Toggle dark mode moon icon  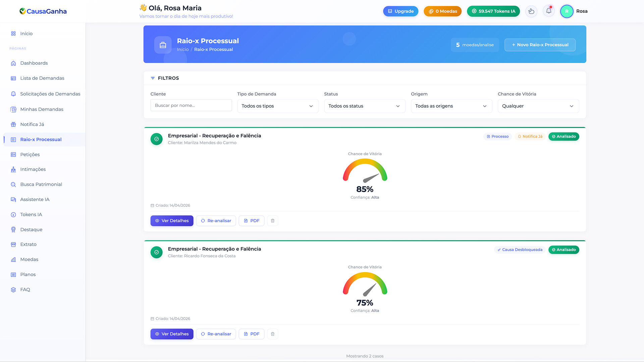point(531,11)
